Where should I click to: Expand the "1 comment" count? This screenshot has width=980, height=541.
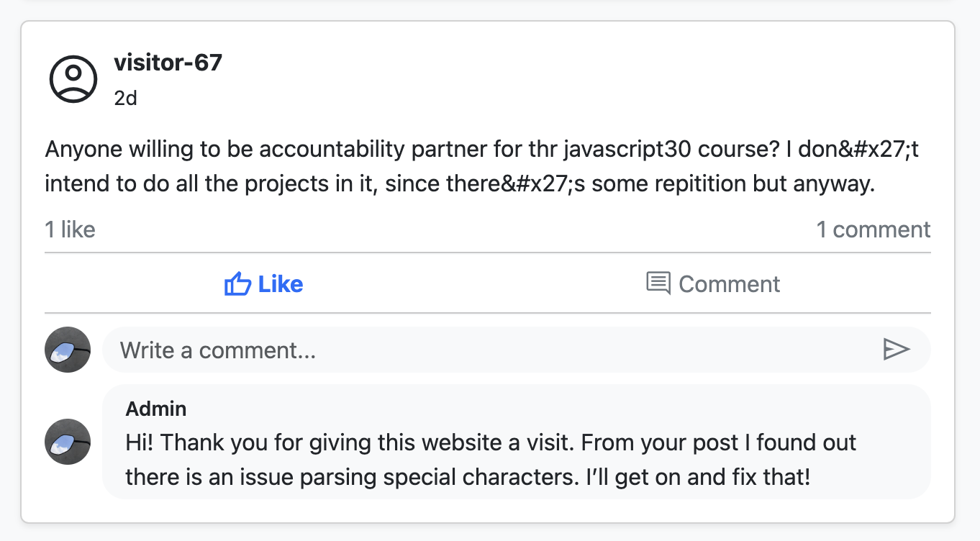click(x=873, y=229)
